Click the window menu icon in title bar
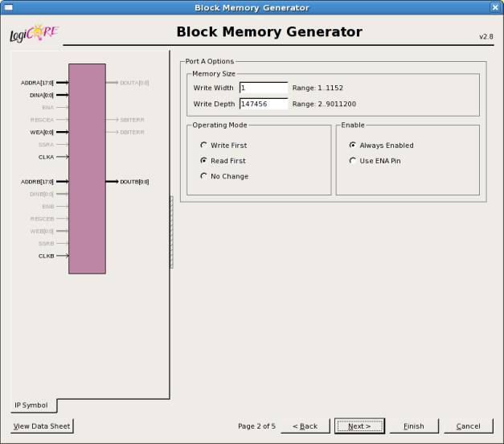This screenshot has width=504, height=444. coord(8,7)
